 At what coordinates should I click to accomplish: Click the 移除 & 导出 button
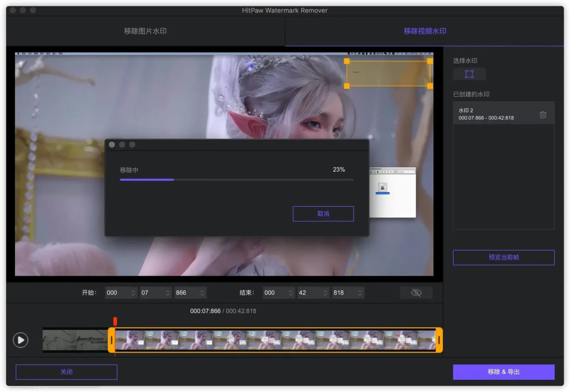(x=503, y=372)
